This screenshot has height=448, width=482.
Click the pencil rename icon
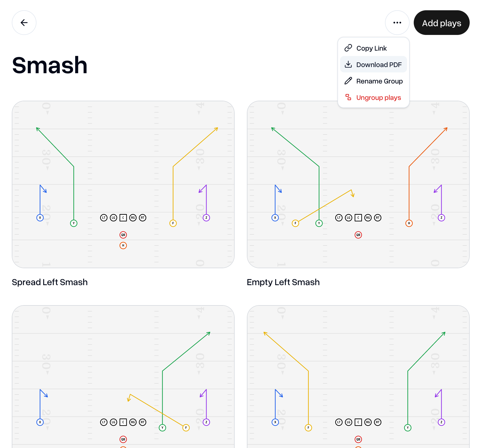(x=348, y=81)
